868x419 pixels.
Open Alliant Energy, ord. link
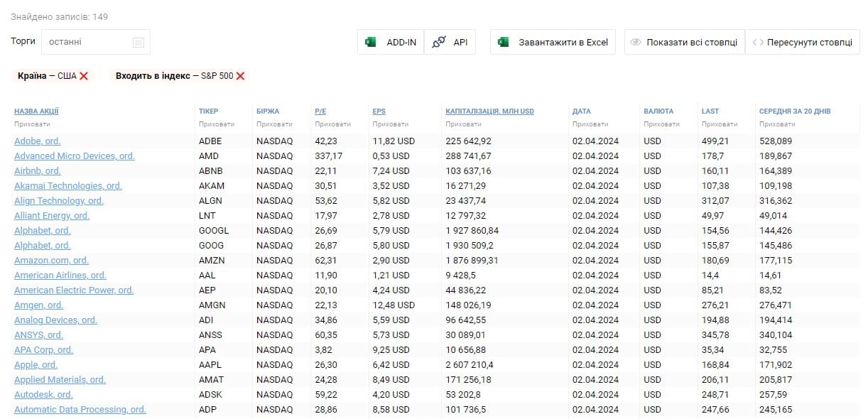(x=52, y=215)
